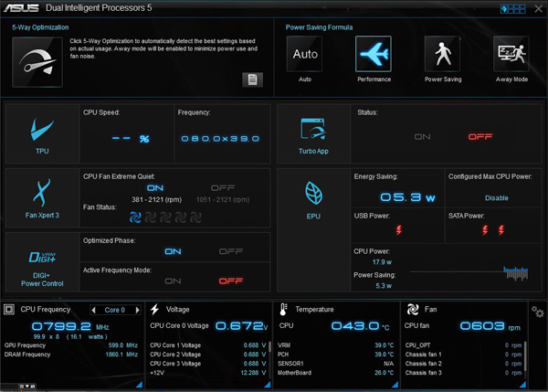
Task: Click the CPU Frequency chip icon
Action: click(9, 310)
